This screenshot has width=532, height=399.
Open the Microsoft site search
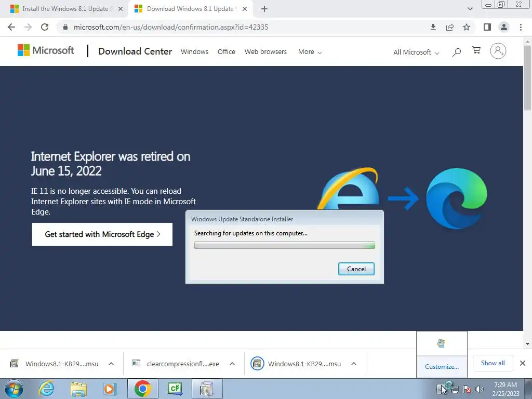[457, 52]
